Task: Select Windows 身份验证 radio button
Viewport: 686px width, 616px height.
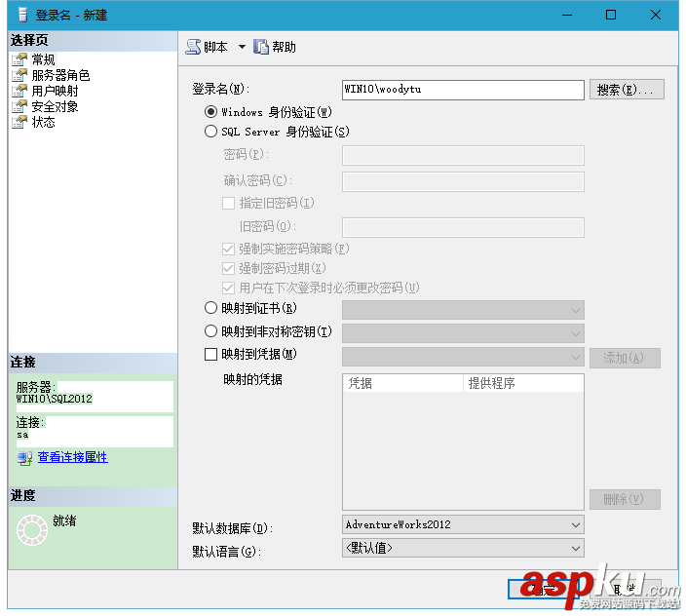Action: (210, 112)
